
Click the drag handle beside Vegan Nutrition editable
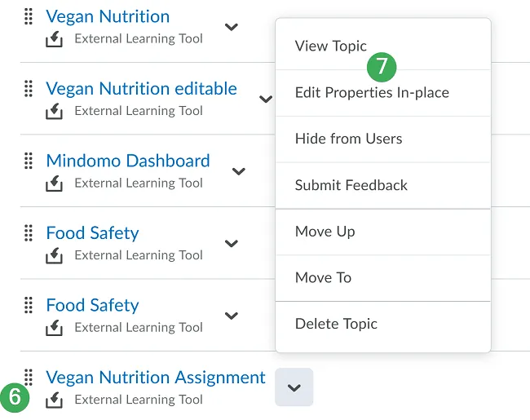click(x=29, y=88)
